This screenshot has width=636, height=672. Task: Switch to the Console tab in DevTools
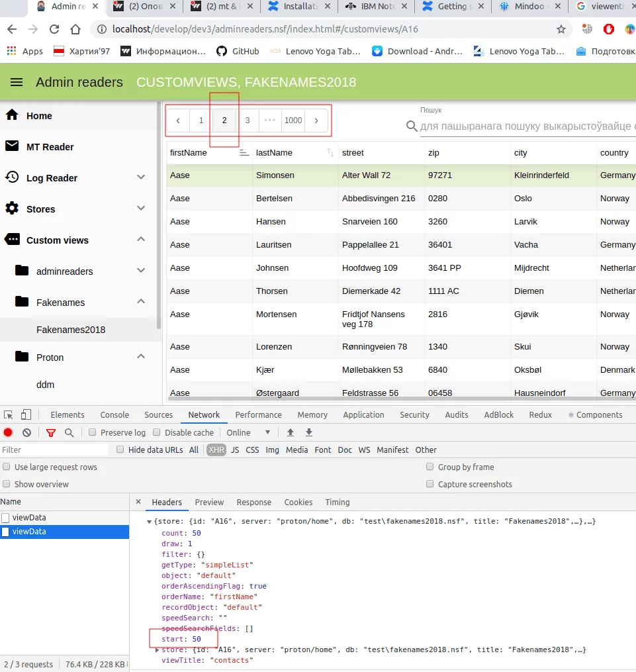coord(114,415)
